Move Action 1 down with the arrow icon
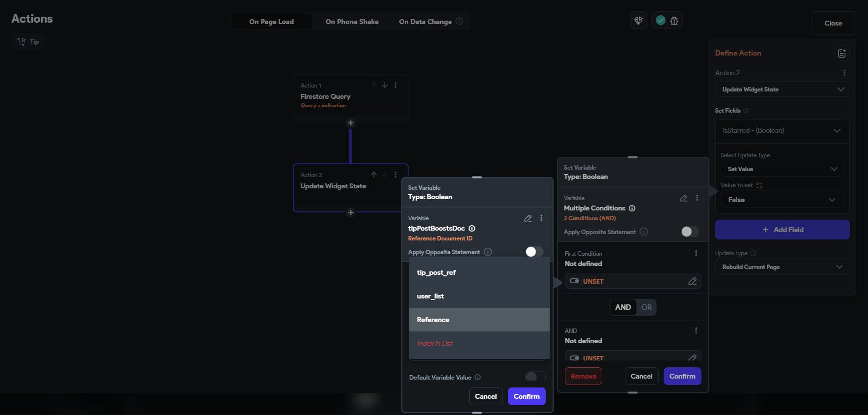 [385, 85]
